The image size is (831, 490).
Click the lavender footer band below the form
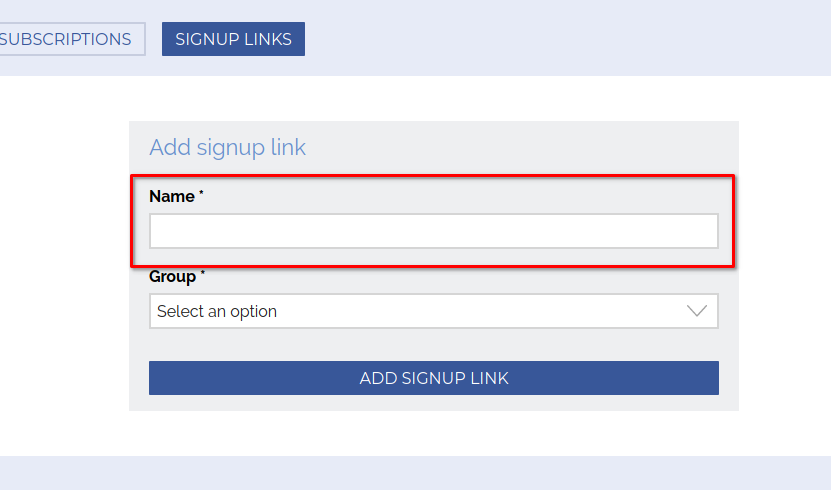click(415, 473)
